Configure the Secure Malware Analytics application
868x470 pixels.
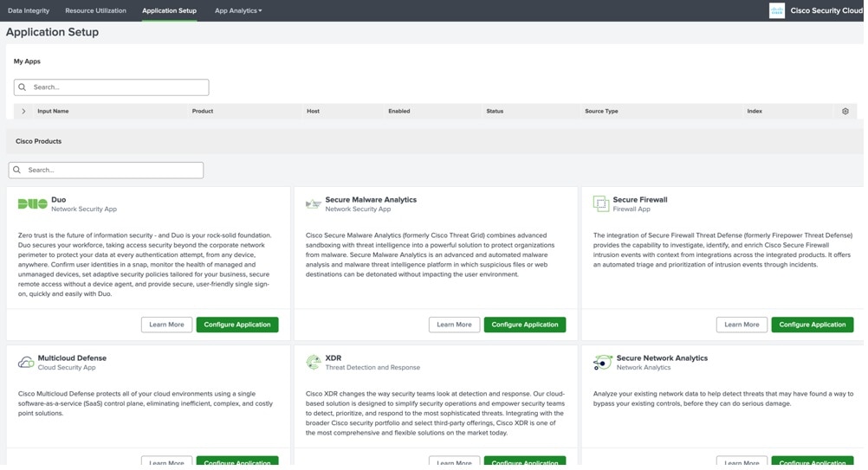(x=525, y=325)
